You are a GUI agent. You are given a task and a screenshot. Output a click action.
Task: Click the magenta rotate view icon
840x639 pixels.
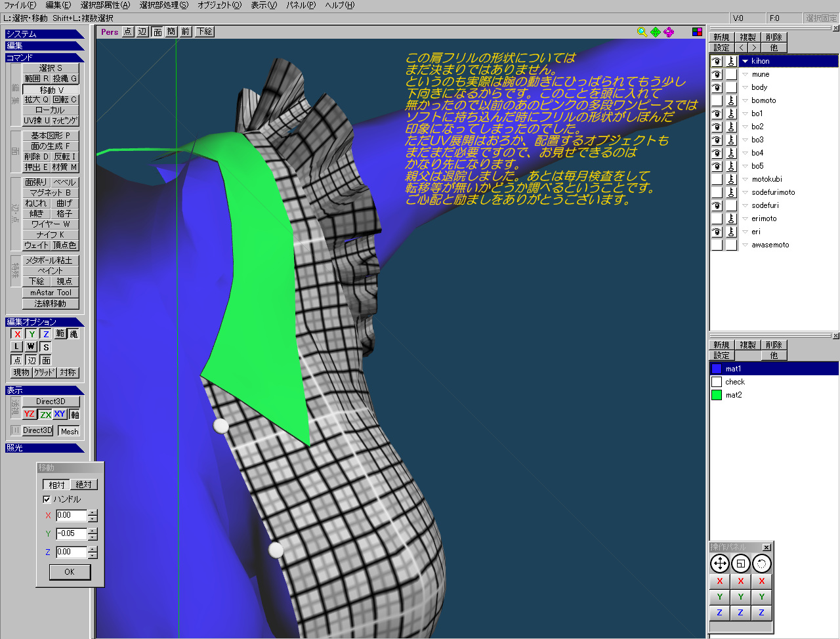[669, 31]
